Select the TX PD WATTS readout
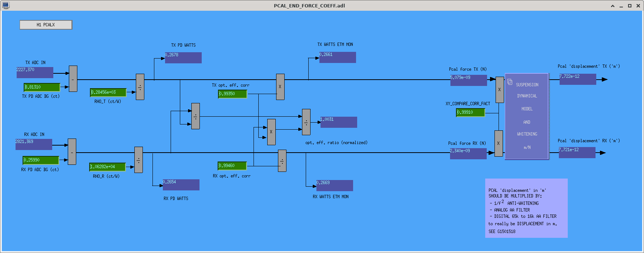 (183, 58)
